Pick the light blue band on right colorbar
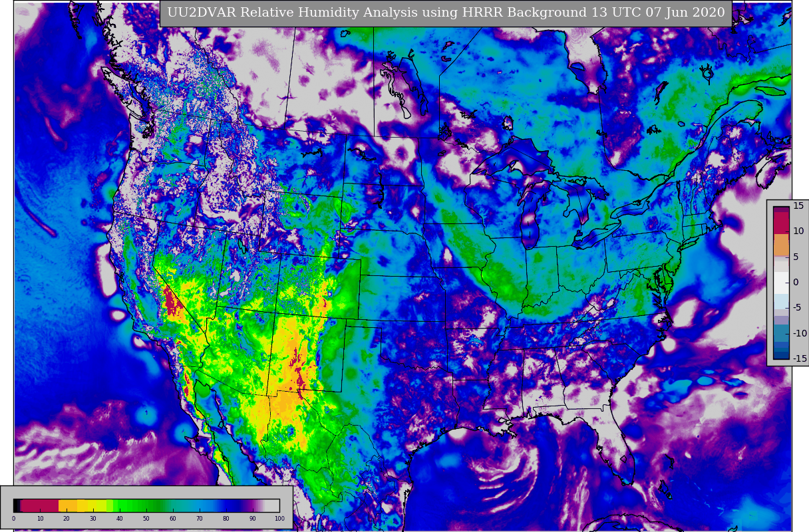The image size is (809, 532). pos(781,301)
